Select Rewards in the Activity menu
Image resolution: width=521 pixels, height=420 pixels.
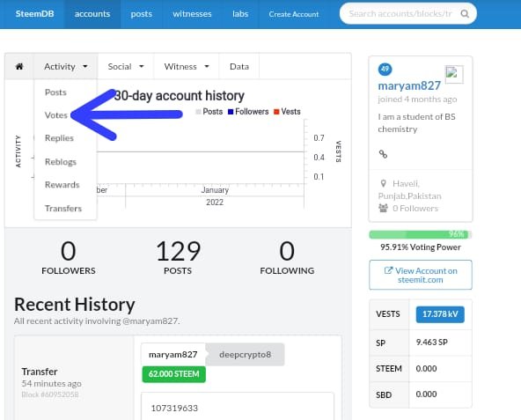click(62, 185)
